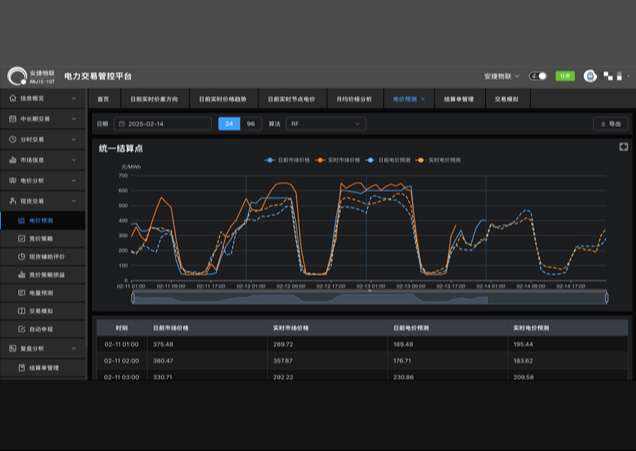Open the 安捷物联 account dropdown in the header
The image size is (636, 451).
tap(501, 76)
